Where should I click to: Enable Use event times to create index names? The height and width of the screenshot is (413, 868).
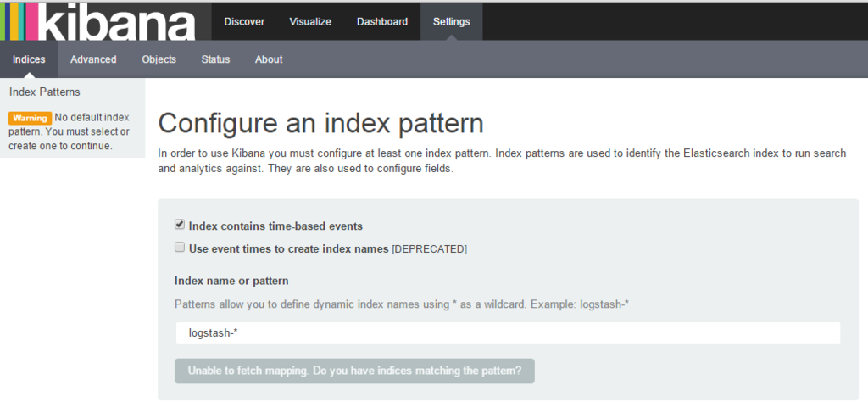tap(180, 248)
